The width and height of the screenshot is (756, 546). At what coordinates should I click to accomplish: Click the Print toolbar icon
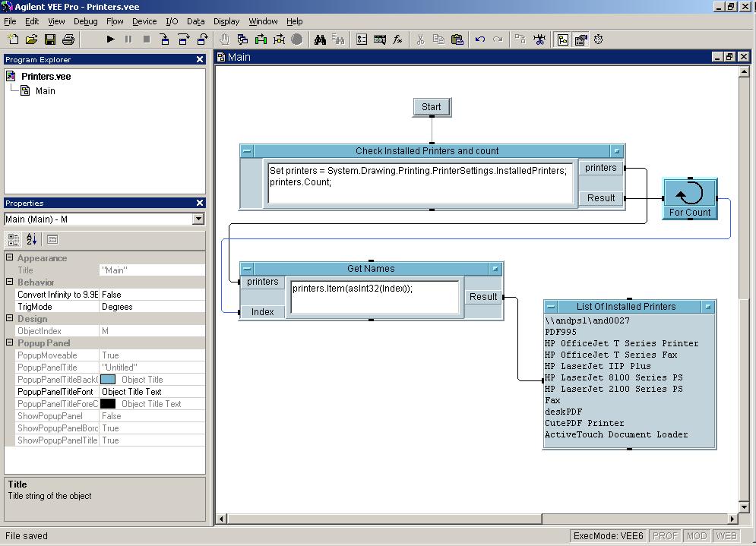click(x=68, y=39)
